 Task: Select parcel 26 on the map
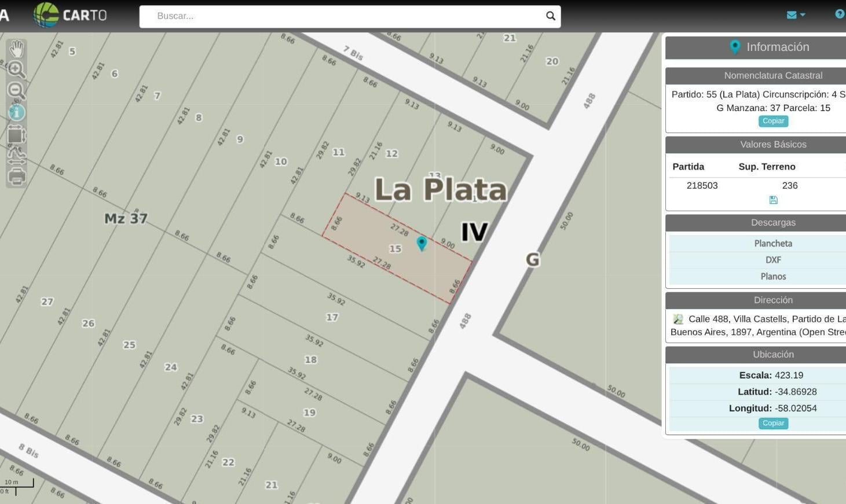pyautogui.click(x=88, y=323)
